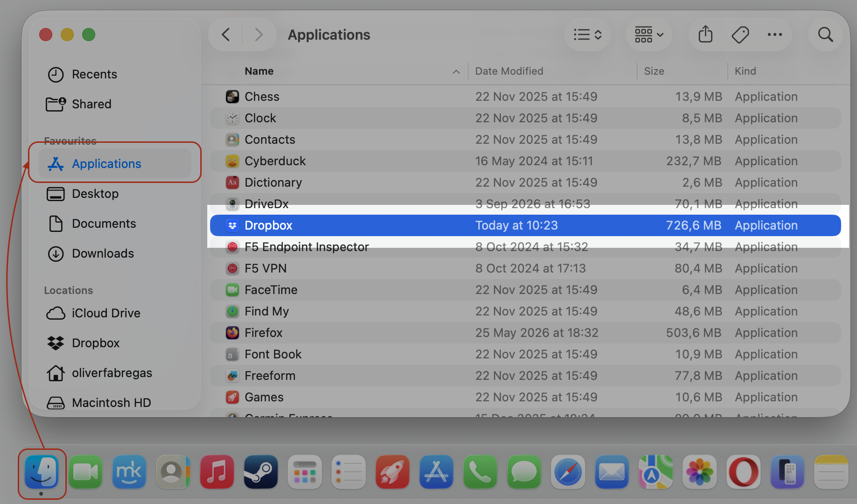Screen dimensions: 857x504
Task: Open the App Store in the Dock
Action: pyautogui.click(x=436, y=472)
